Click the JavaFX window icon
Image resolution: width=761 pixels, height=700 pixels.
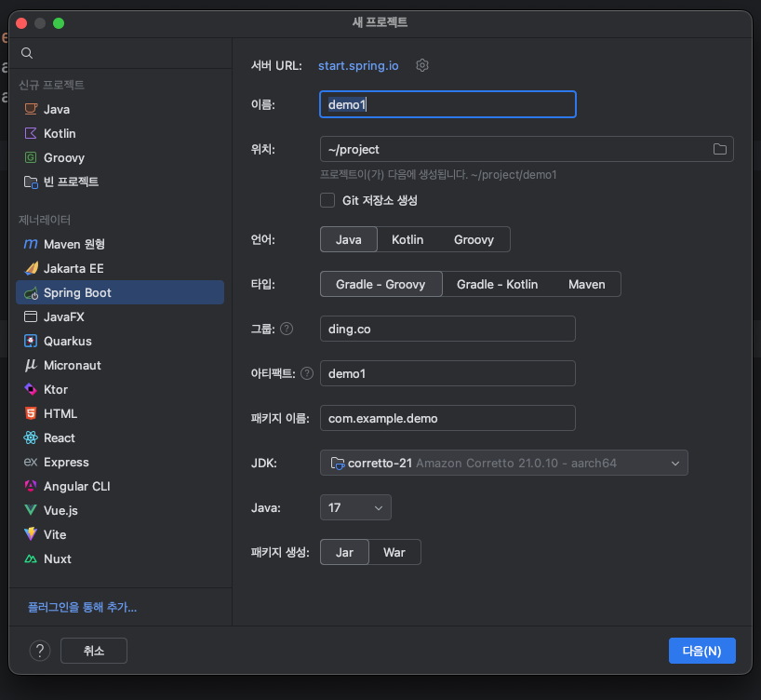coord(31,316)
